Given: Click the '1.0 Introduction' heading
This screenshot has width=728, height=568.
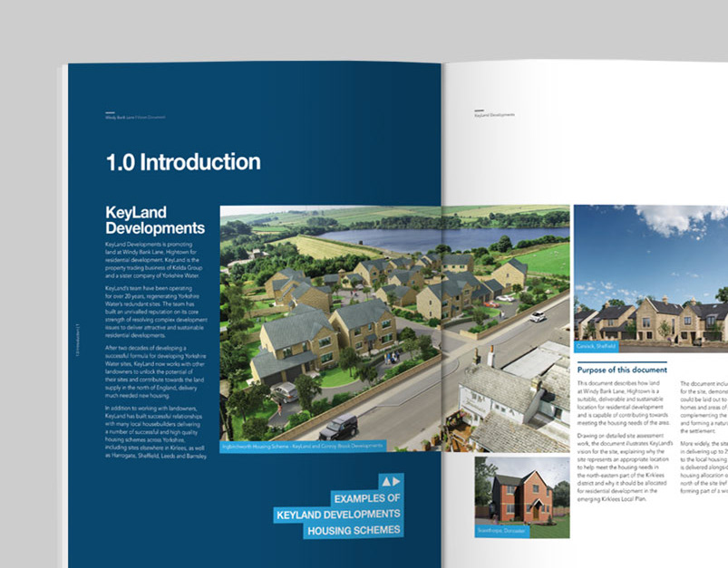Looking at the screenshot, I should [183, 162].
